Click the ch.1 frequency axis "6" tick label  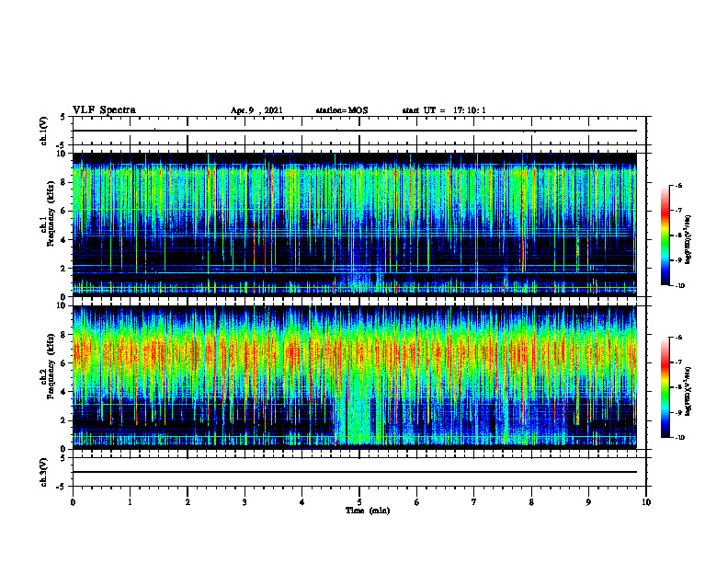tap(64, 211)
